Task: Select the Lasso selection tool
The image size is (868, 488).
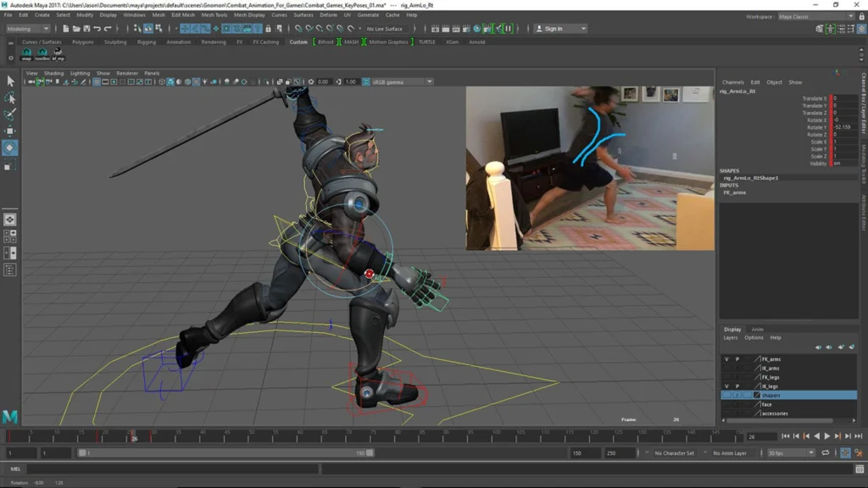Action: point(10,97)
